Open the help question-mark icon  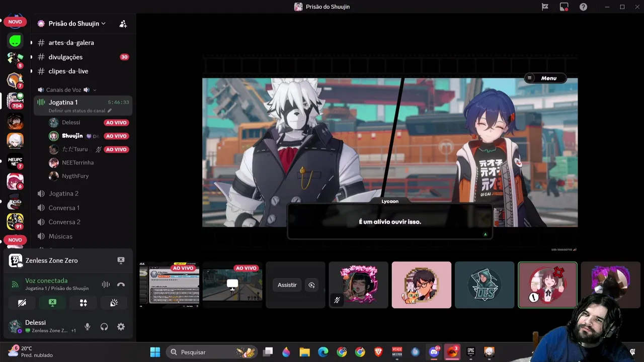(x=583, y=7)
